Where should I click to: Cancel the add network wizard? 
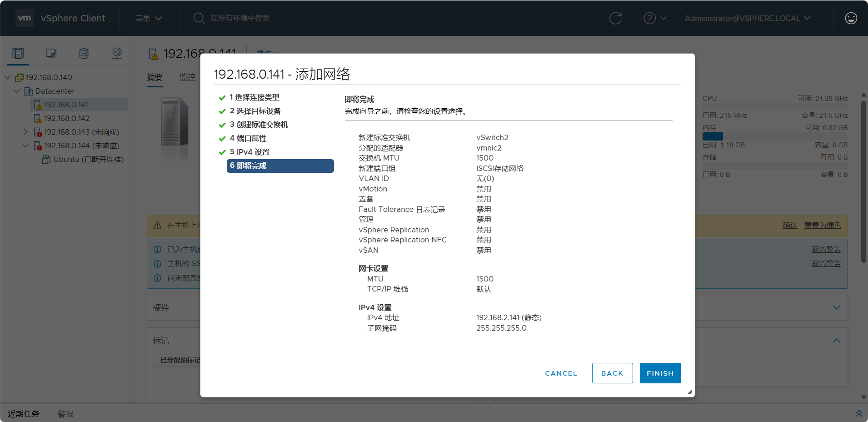(x=561, y=373)
